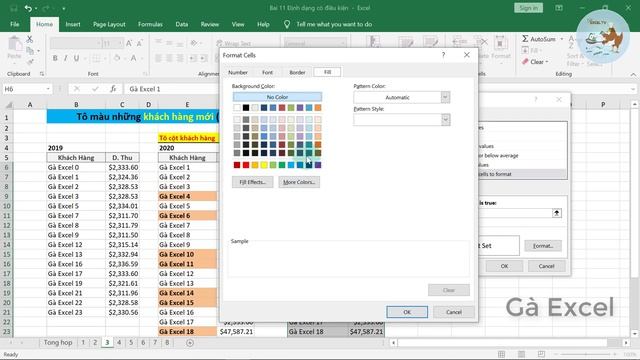Viewport: 640px width, 360px height.
Task: Click the More Colors button
Action: 299,182
